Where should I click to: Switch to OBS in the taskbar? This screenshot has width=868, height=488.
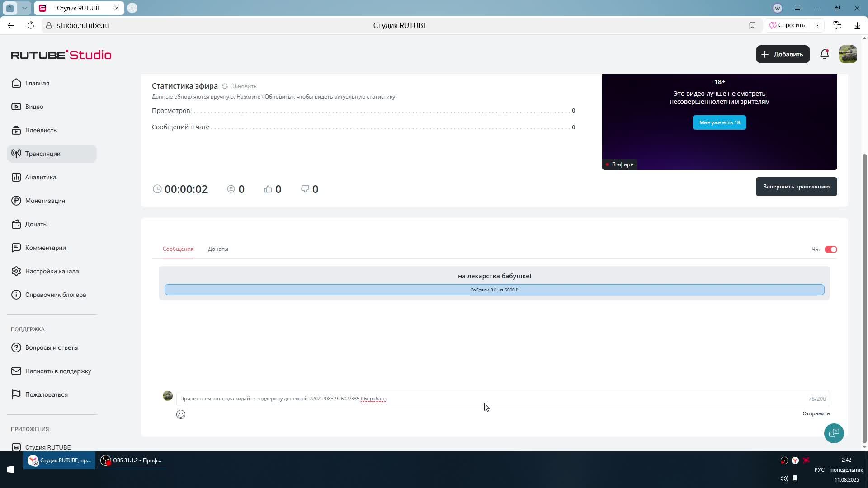(x=132, y=460)
